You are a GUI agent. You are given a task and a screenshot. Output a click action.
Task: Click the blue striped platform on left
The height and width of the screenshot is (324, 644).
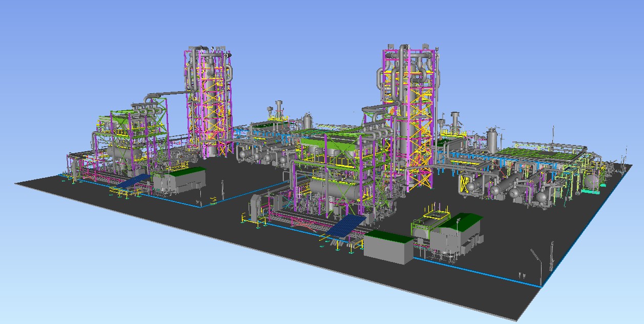[x=132, y=181]
